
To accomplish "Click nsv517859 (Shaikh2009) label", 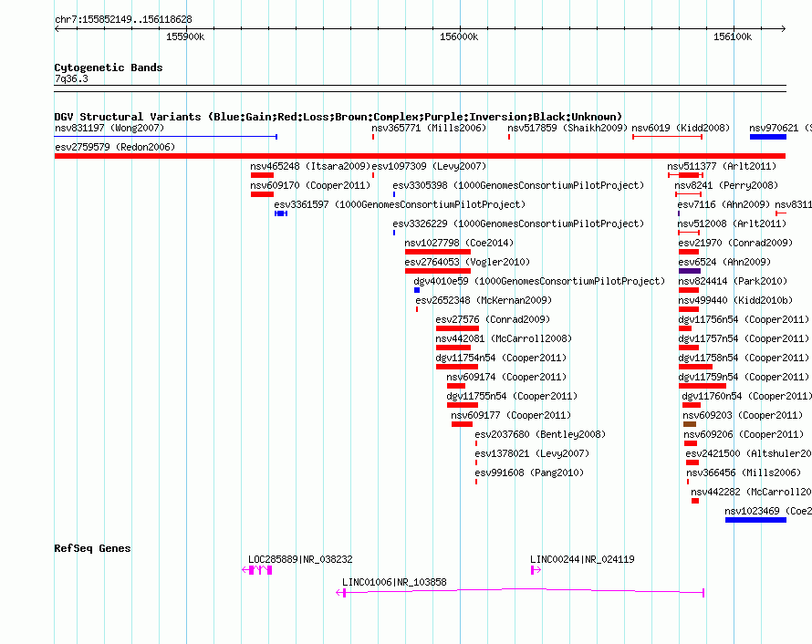I will coord(567,128).
